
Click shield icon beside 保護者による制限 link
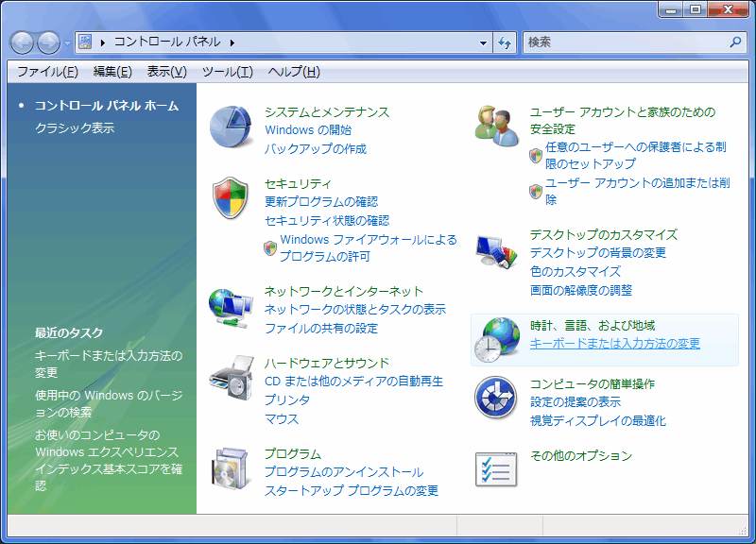click(x=536, y=156)
